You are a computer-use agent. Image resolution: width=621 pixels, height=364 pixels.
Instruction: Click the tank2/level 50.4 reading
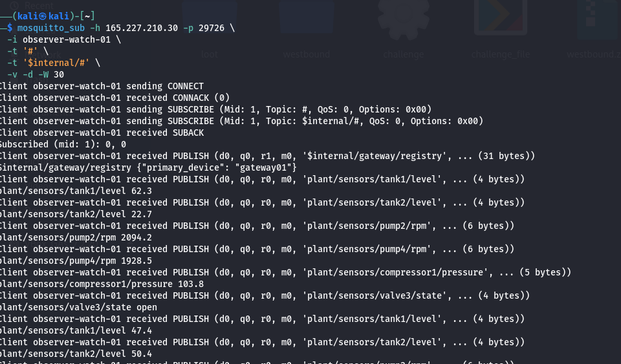coord(76,354)
